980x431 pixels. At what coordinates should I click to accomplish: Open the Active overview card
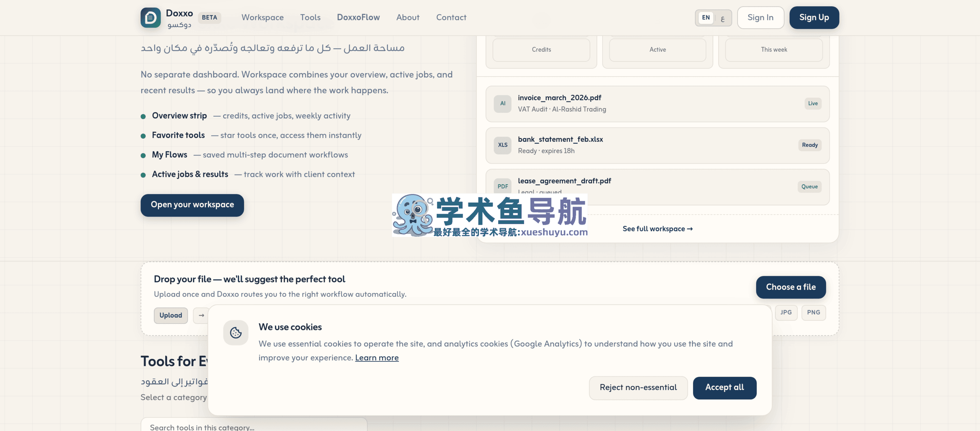(x=658, y=50)
